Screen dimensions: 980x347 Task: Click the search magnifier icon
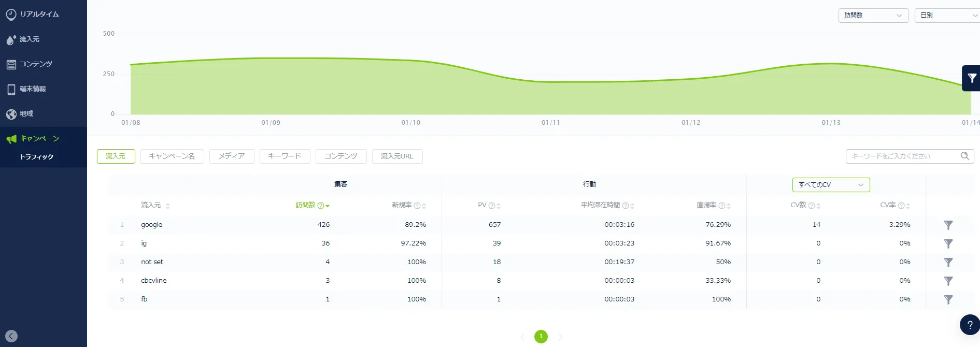coord(964,156)
